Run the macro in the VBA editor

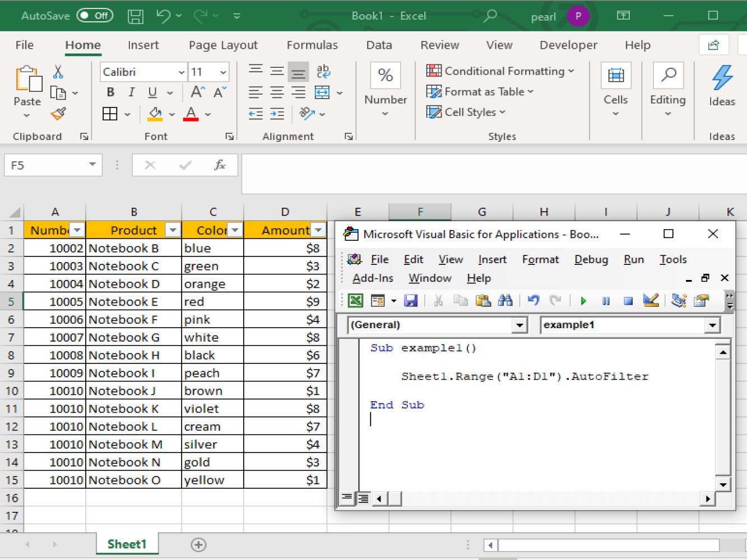(x=583, y=301)
